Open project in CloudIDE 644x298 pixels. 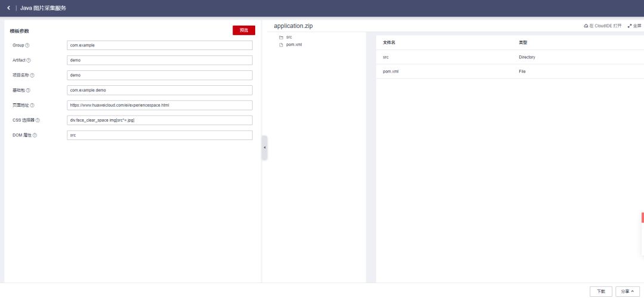point(602,26)
